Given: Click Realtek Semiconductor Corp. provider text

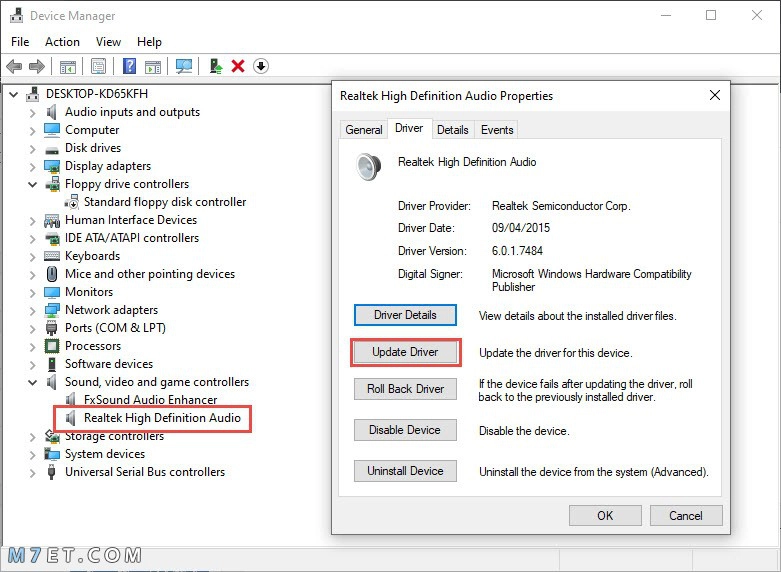Looking at the screenshot, I should 561,206.
